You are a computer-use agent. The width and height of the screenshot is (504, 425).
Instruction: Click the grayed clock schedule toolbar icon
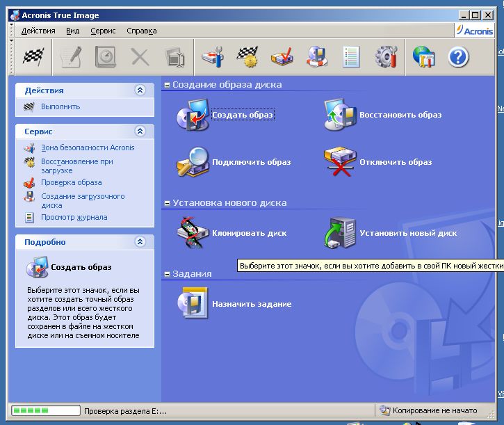[106, 57]
